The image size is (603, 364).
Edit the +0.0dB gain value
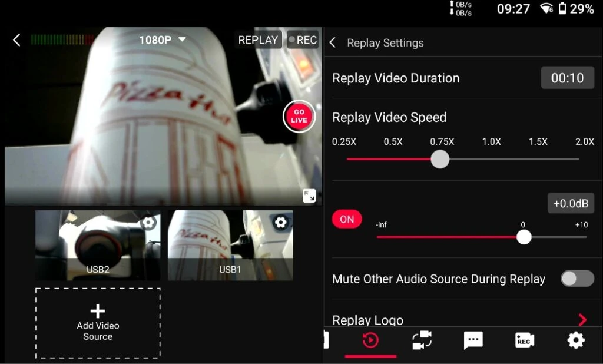point(571,203)
